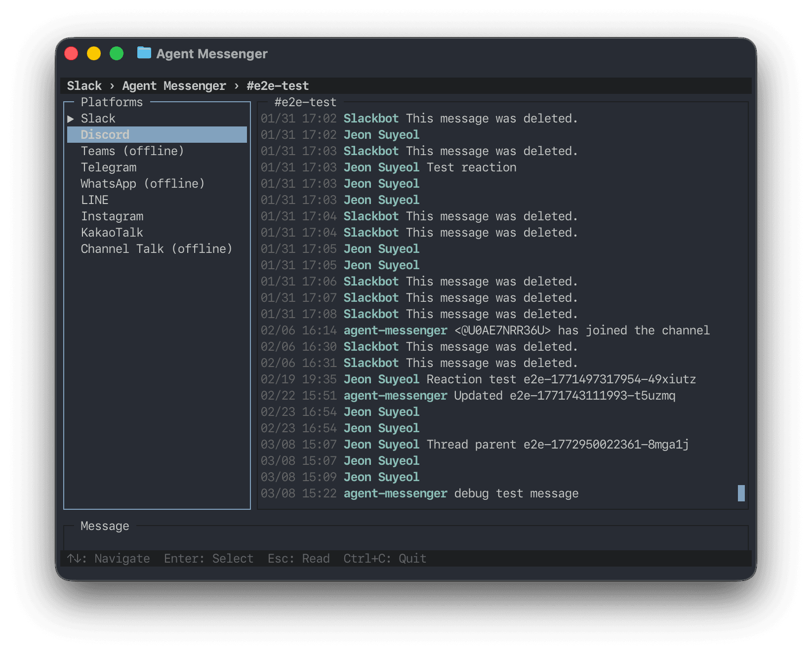
Task: Pick KakaoTalk in the sidebar
Action: point(112,233)
